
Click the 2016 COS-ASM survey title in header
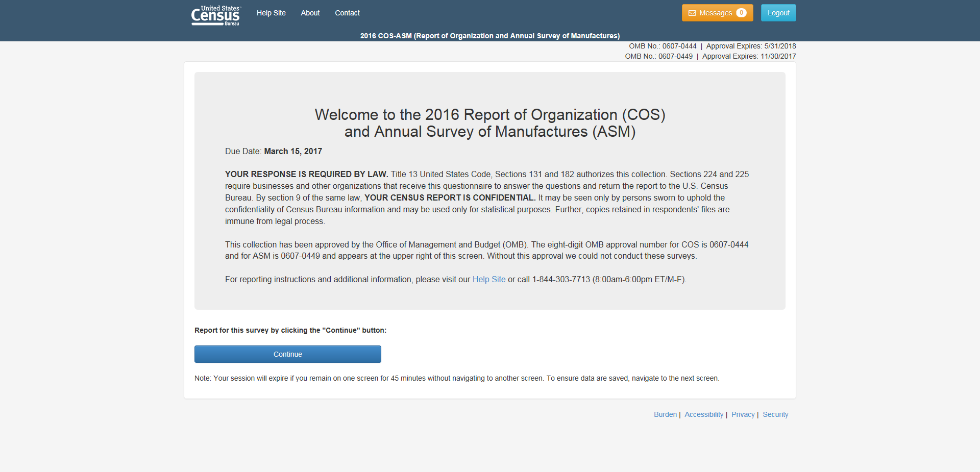pyautogui.click(x=489, y=36)
